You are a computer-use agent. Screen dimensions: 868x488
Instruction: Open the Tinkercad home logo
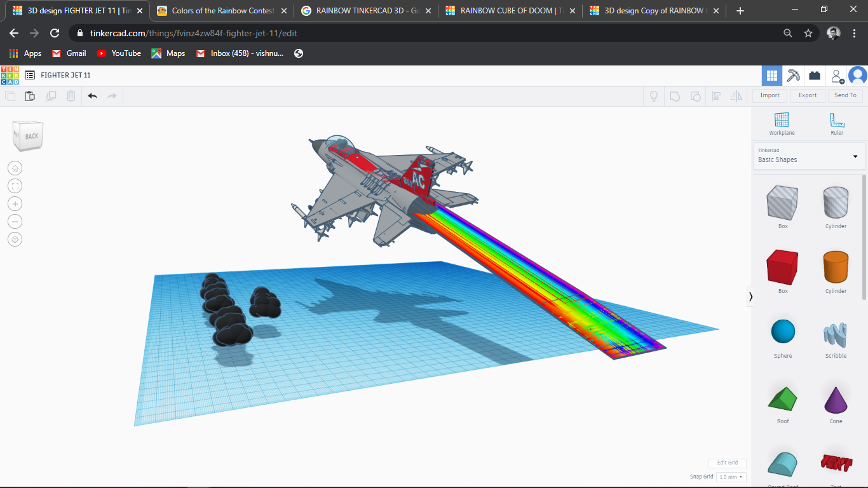point(11,75)
